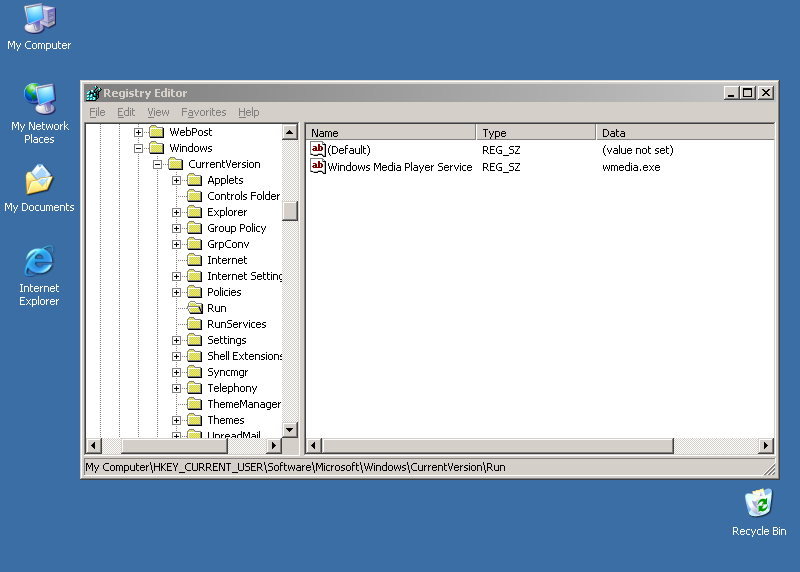Click the Controls Folder key icon

tap(194, 196)
